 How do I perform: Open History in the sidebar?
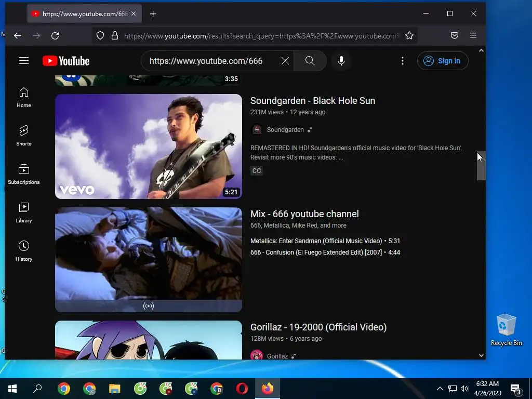point(24,251)
